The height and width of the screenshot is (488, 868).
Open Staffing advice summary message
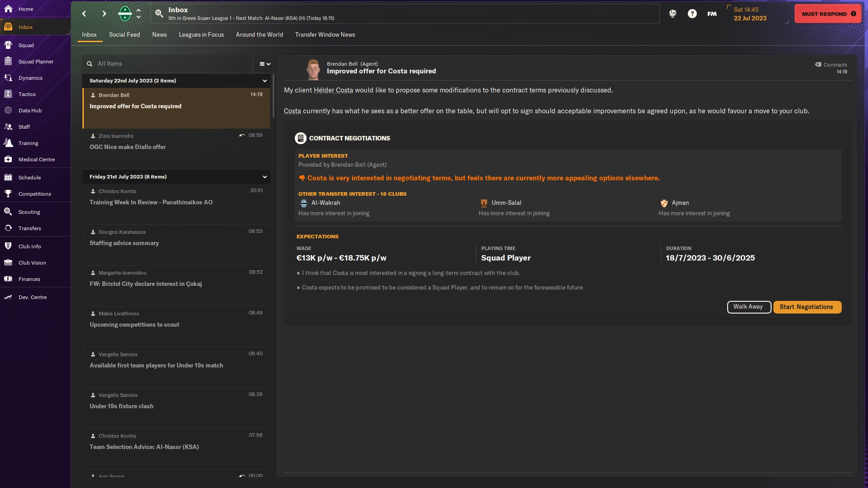pyautogui.click(x=177, y=244)
